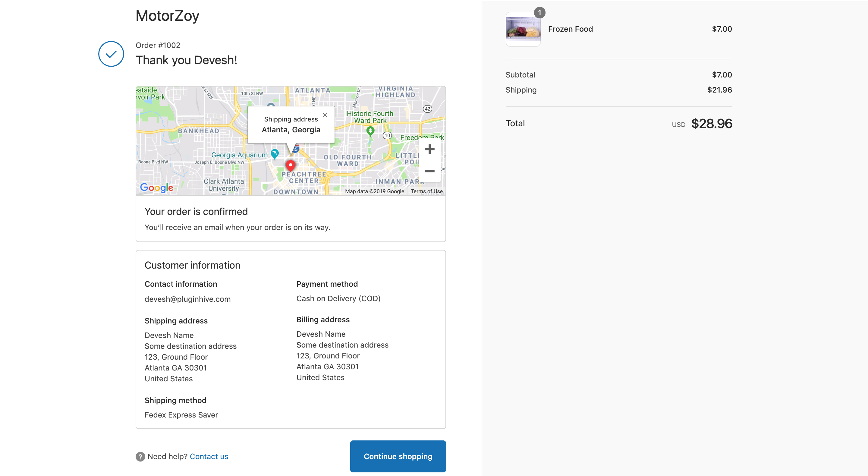The width and height of the screenshot is (868, 476).
Task: Click the Frozen Food product thumbnail
Action: 523,29
